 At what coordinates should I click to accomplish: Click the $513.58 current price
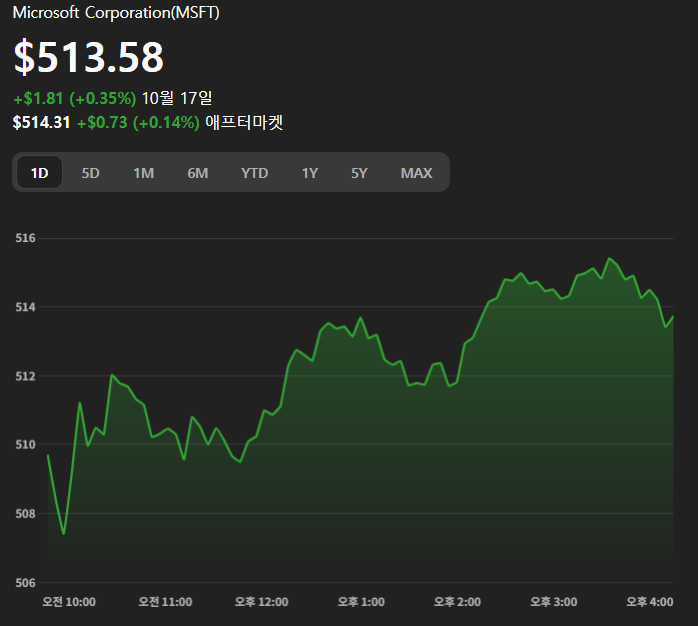89,57
